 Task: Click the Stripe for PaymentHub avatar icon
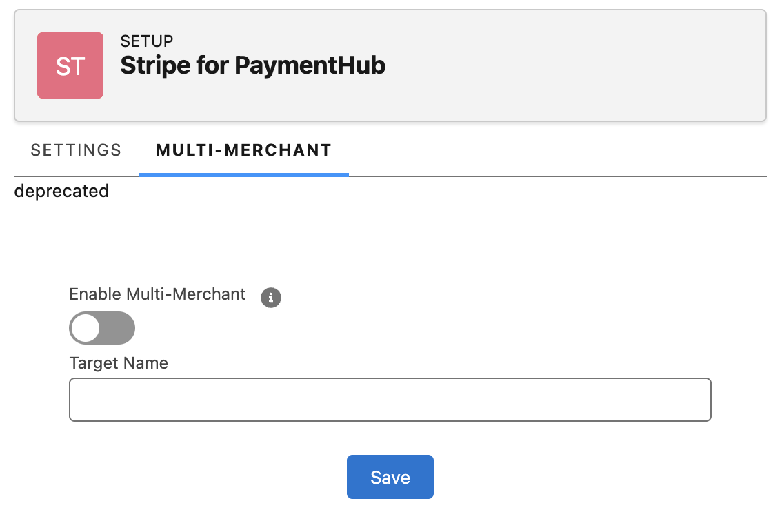point(70,65)
